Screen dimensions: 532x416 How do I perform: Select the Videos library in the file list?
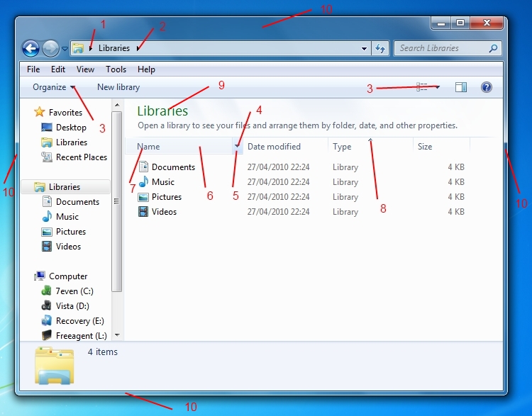[164, 212]
